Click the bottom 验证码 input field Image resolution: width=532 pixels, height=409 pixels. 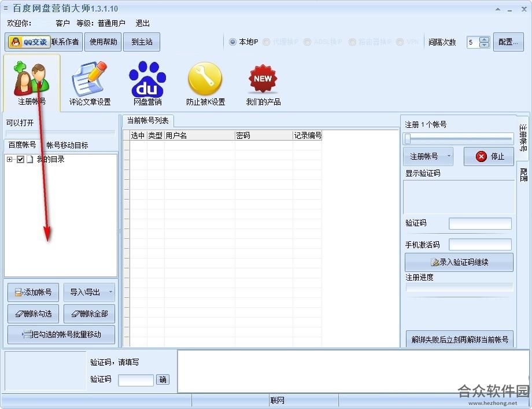(x=136, y=380)
